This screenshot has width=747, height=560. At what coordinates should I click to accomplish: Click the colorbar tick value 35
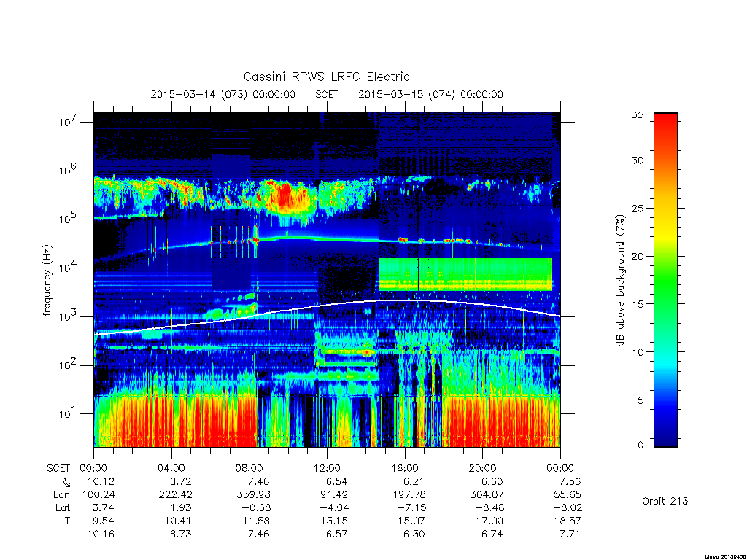click(638, 114)
